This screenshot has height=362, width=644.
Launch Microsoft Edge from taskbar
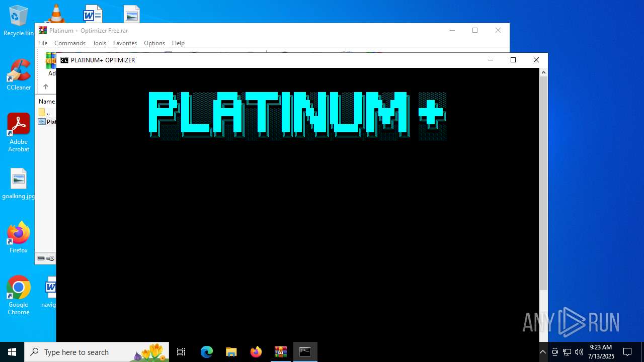click(x=207, y=352)
